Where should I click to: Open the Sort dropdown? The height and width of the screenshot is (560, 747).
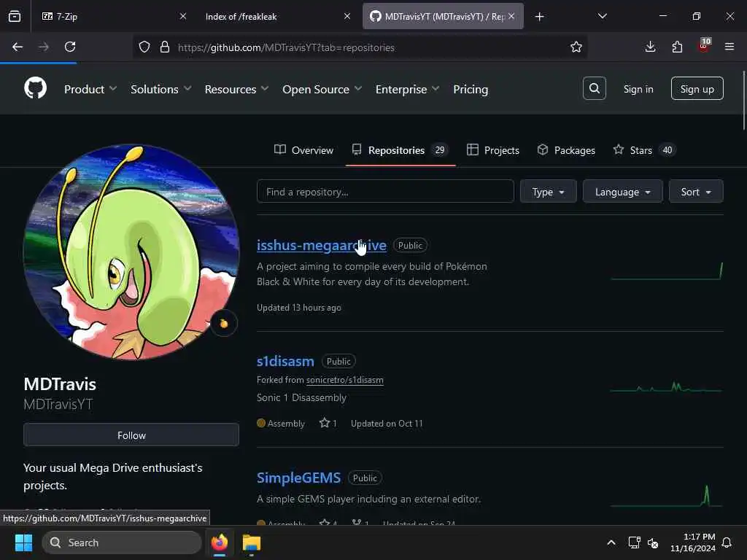pos(696,192)
